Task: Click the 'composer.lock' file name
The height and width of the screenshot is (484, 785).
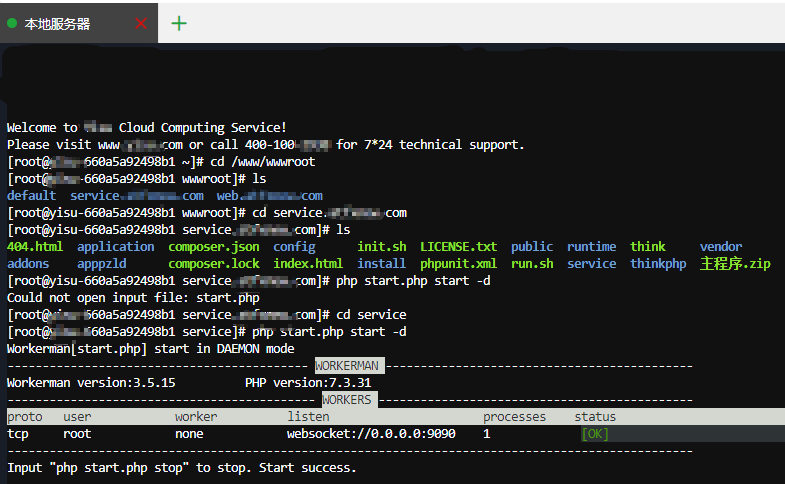Action: pyautogui.click(x=214, y=264)
